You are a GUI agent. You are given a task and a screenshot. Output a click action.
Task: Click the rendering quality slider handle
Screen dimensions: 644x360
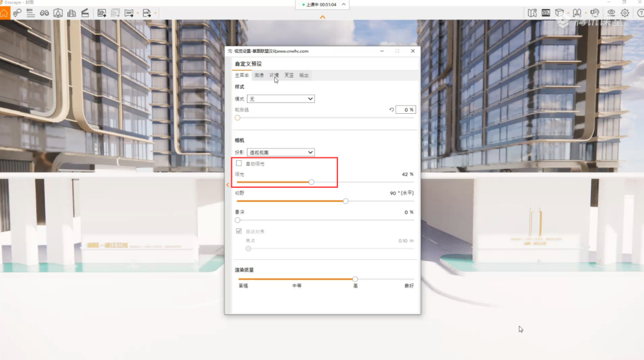pyautogui.click(x=355, y=279)
